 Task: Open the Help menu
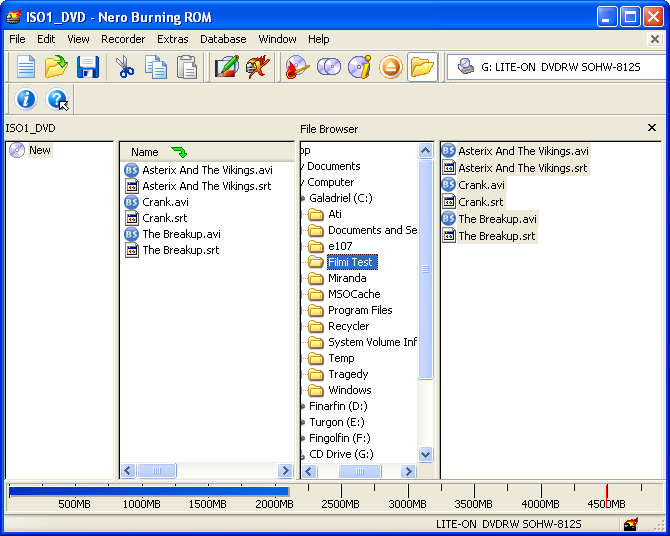click(x=319, y=39)
